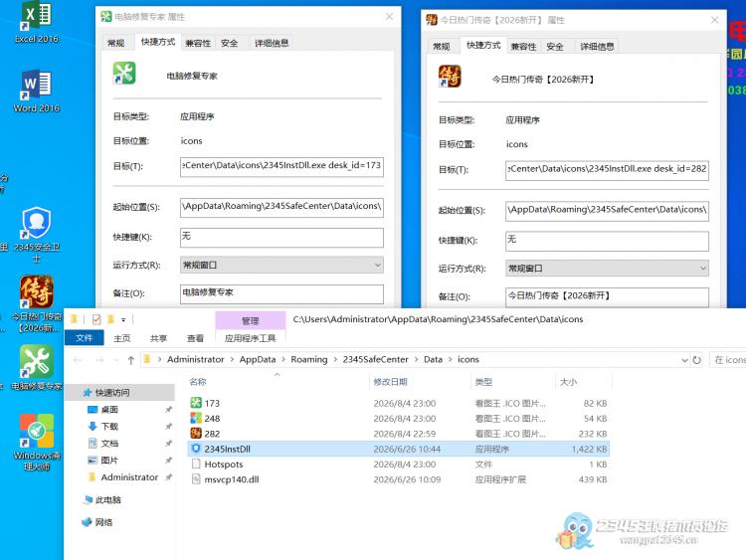Click the properties checkmark in quick access toolbar
Screen dimensions: 746x560
[x=96, y=319]
